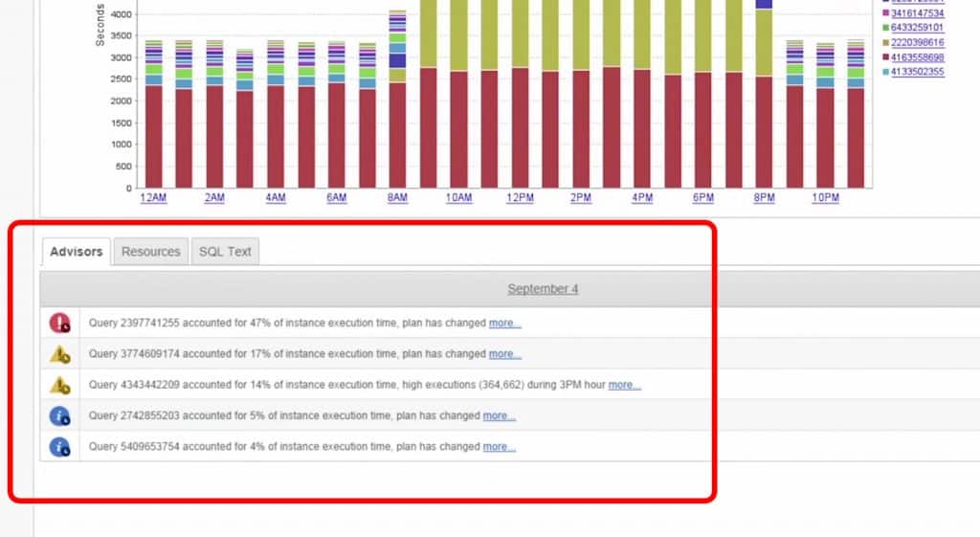Switch to the Resources tab
980x537 pixels.
150,252
